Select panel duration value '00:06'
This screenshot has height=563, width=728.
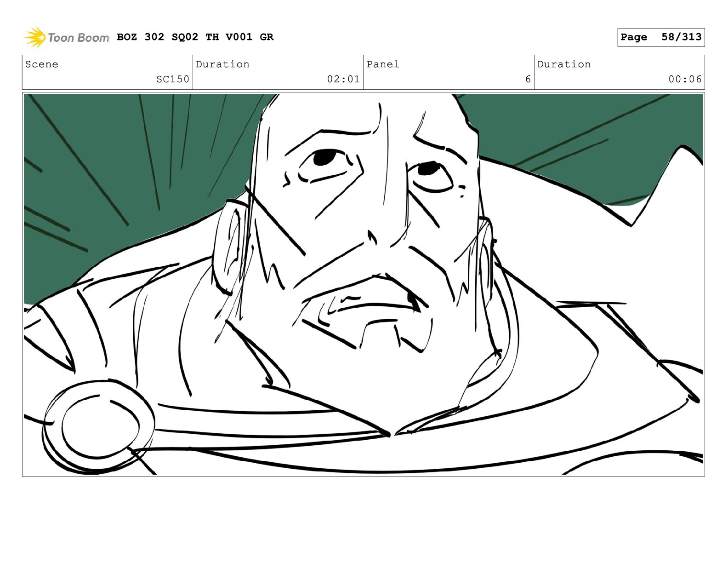[685, 79]
